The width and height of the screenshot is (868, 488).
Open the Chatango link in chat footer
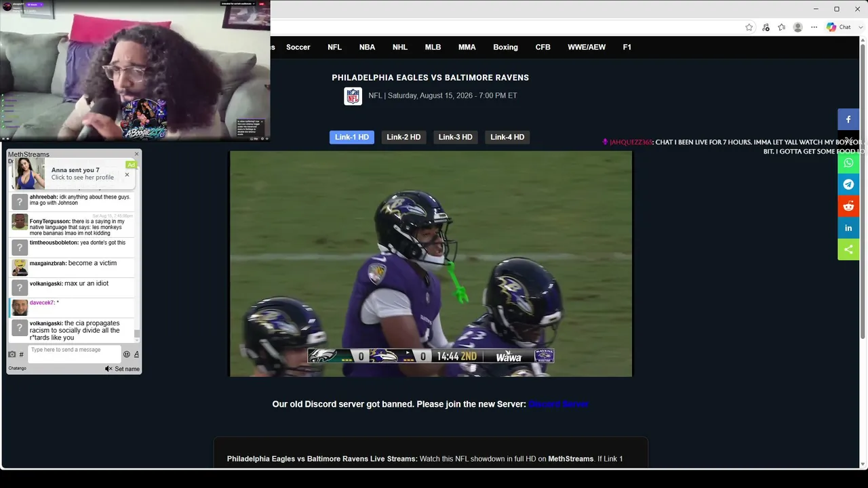(x=17, y=368)
